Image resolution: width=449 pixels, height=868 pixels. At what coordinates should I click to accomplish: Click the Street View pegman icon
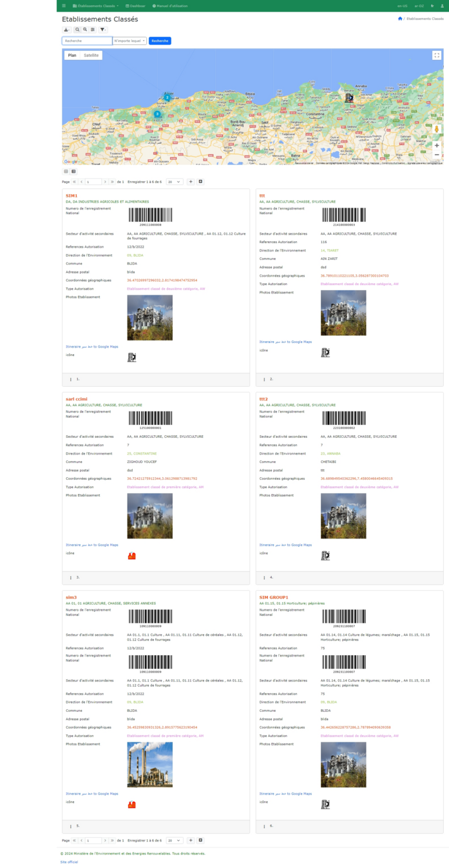pos(437,129)
